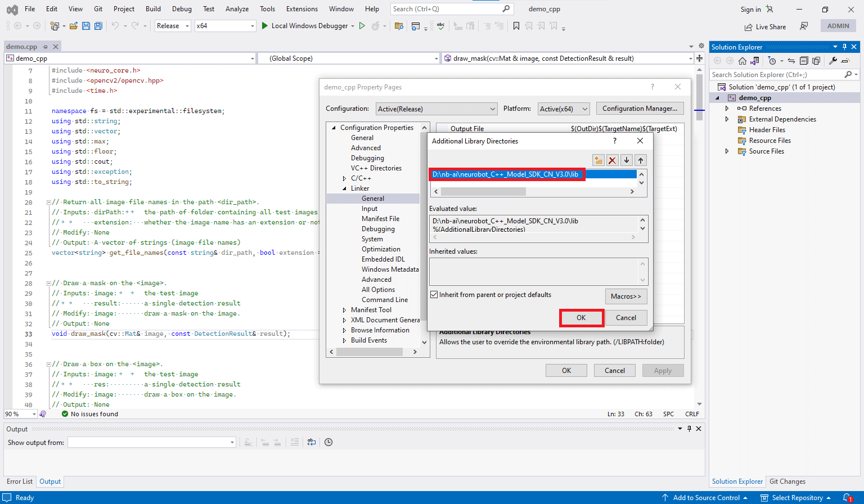
Task: Click the Find in Files toolbar icon
Action: (x=399, y=26)
